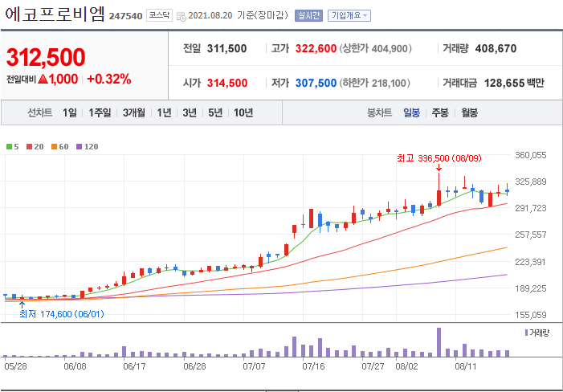Click the red up-triangle change icon
The height and width of the screenshot is (392, 563).
pyautogui.click(x=43, y=79)
